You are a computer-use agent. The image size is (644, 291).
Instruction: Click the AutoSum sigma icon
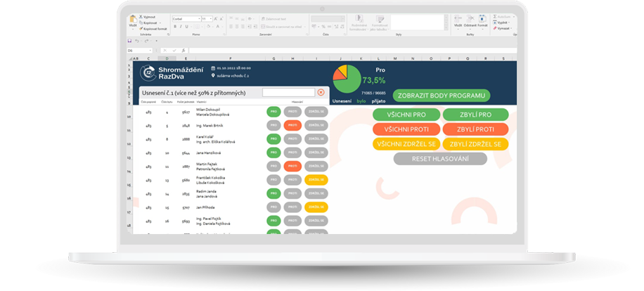click(x=495, y=15)
